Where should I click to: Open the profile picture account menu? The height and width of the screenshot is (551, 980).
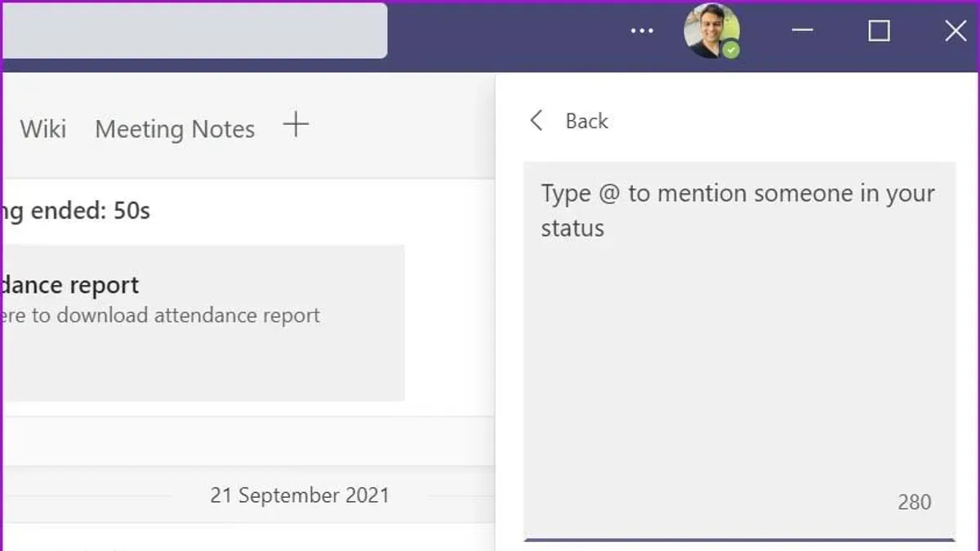(x=711, y=31)
